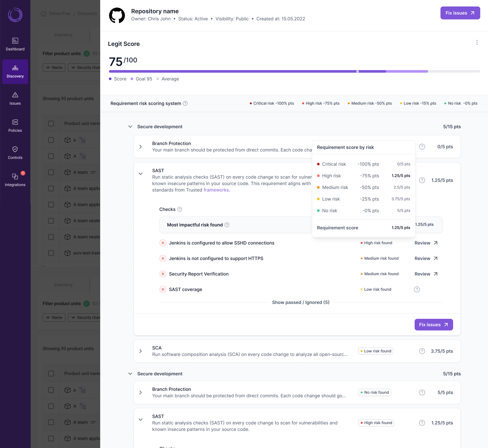Collapse the second Secure development section
488x448 pixels.
click(130, 374)
